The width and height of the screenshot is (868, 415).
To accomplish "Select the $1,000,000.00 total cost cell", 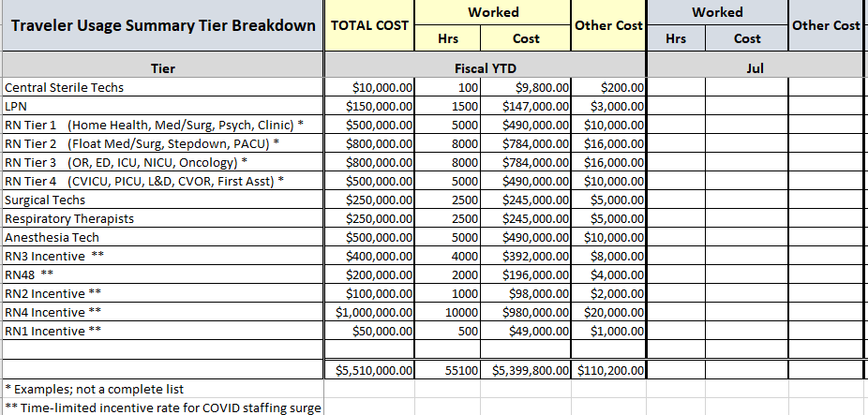I will (x=375, y=312).
